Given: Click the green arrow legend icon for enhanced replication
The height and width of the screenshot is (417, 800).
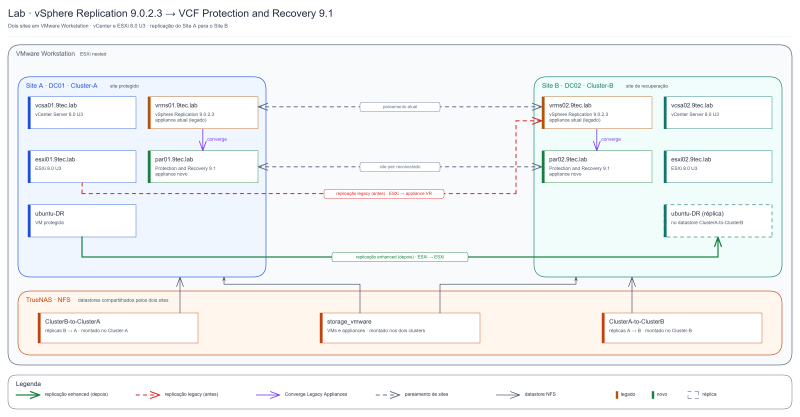Looking at the screenshot, I should click(x=28, y=395).
